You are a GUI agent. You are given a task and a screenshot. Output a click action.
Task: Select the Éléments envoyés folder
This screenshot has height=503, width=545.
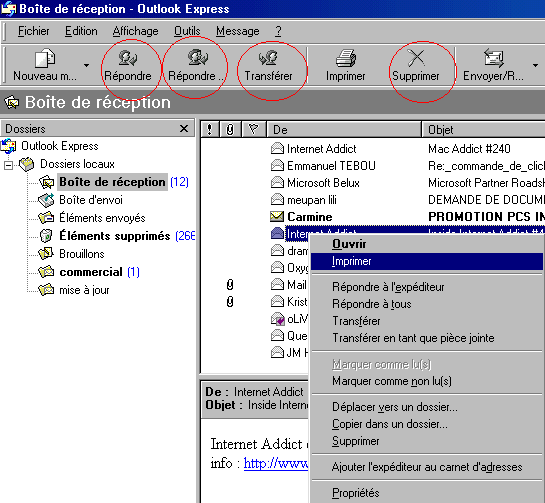click(x=102, y=218)
